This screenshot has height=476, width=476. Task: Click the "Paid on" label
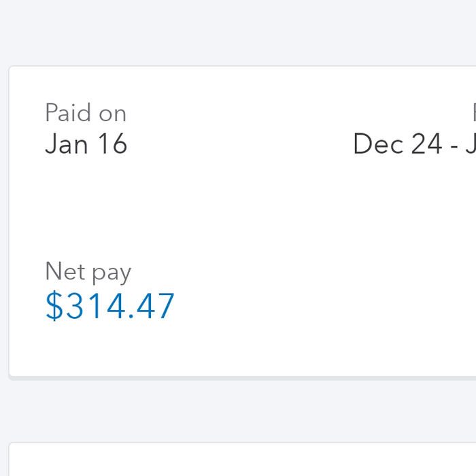pyautogui.click(x=86, y=113)
